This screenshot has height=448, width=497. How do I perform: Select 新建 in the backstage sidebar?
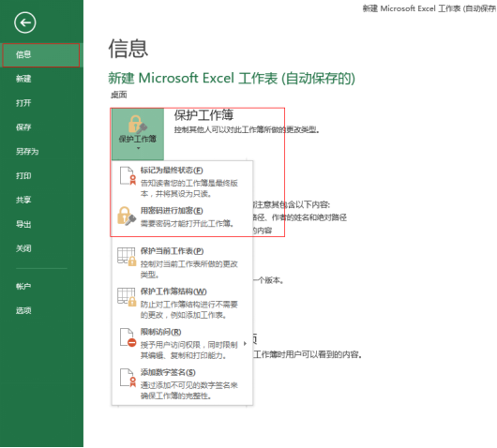(x=23, y=79)
